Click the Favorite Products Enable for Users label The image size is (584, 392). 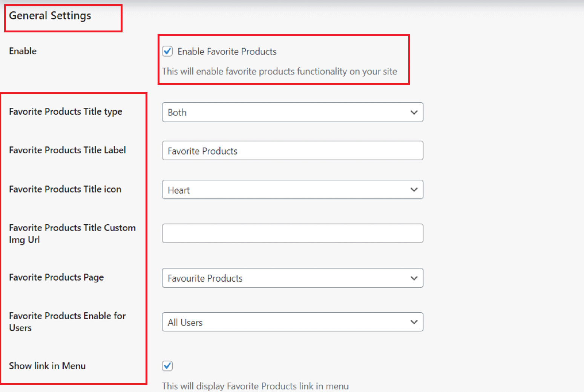pyautogui.click(x=67, y=322)
